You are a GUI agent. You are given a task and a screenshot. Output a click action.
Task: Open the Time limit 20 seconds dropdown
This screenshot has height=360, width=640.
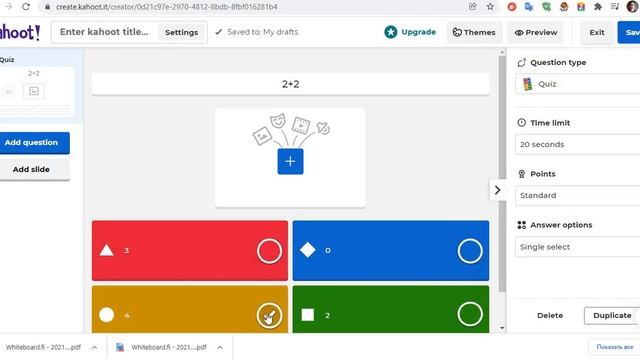pyautogui.click(x=578, y=144)
